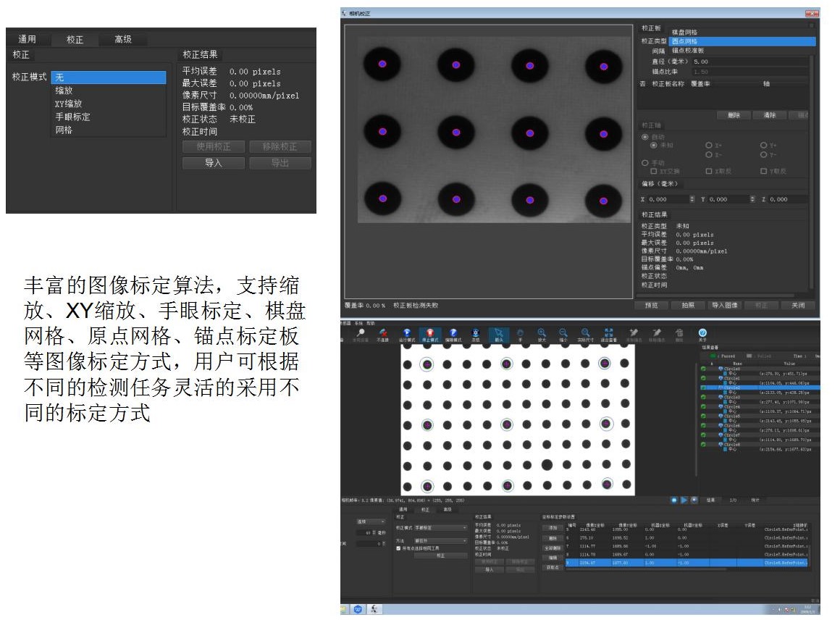Tick the XY交换 checkbox

[x=654, y=171]
